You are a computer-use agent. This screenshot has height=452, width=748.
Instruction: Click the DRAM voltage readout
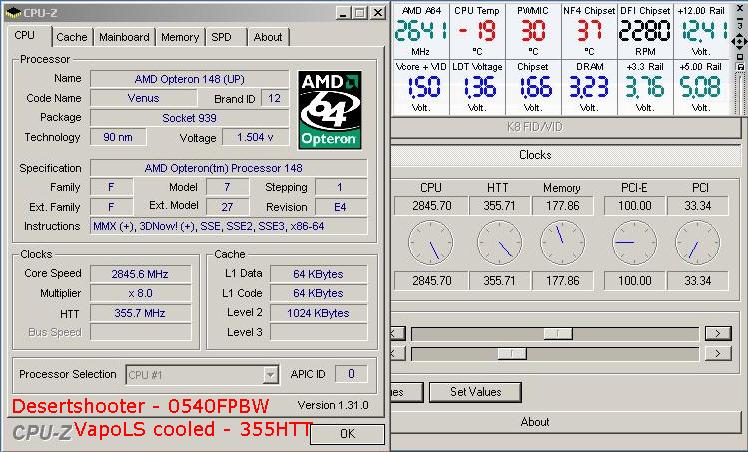pyautogui.click(x=589, y=87)
